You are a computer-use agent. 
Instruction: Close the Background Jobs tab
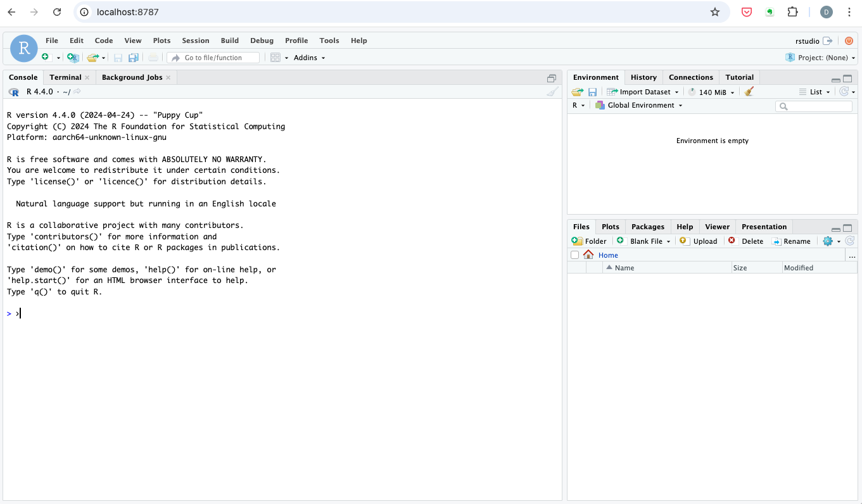coord(168,78)
